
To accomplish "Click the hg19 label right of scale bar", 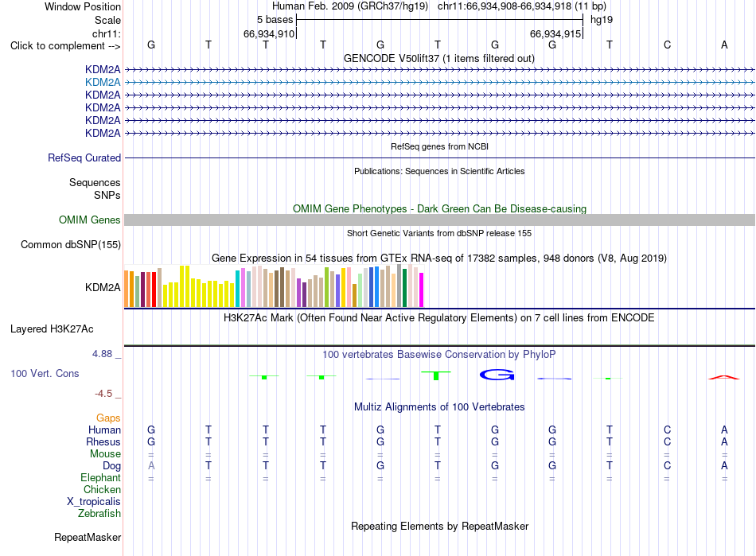I will point(602,20).
